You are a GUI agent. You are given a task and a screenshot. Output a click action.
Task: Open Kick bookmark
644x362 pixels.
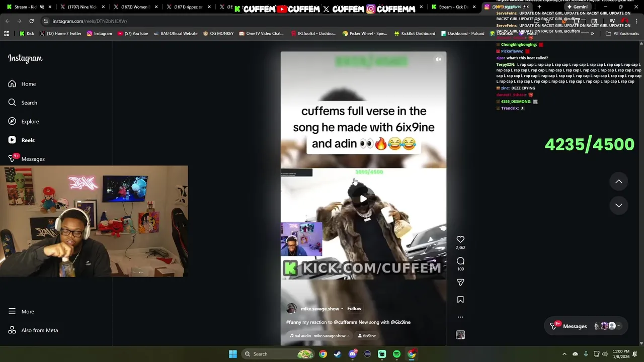[x=27, y=34]
